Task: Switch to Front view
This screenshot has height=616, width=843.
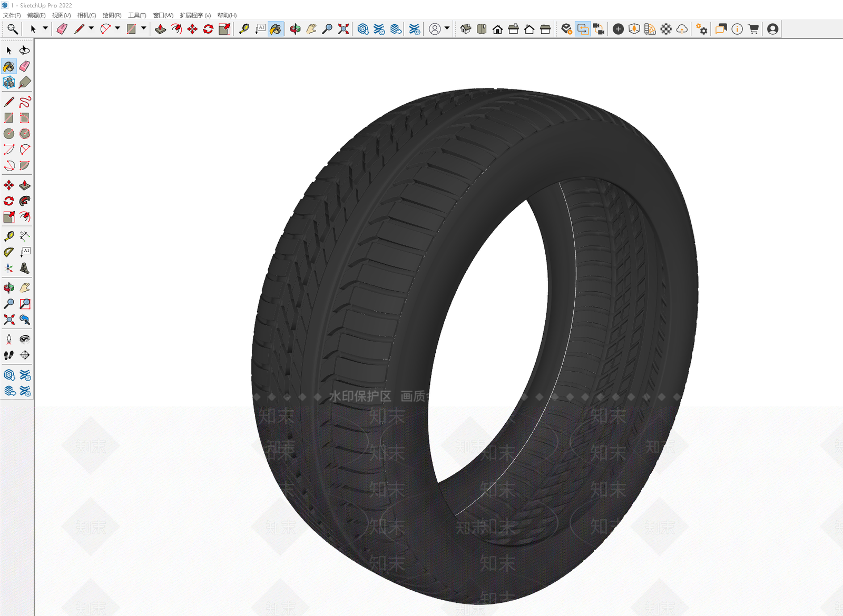Action: point(497,29)
